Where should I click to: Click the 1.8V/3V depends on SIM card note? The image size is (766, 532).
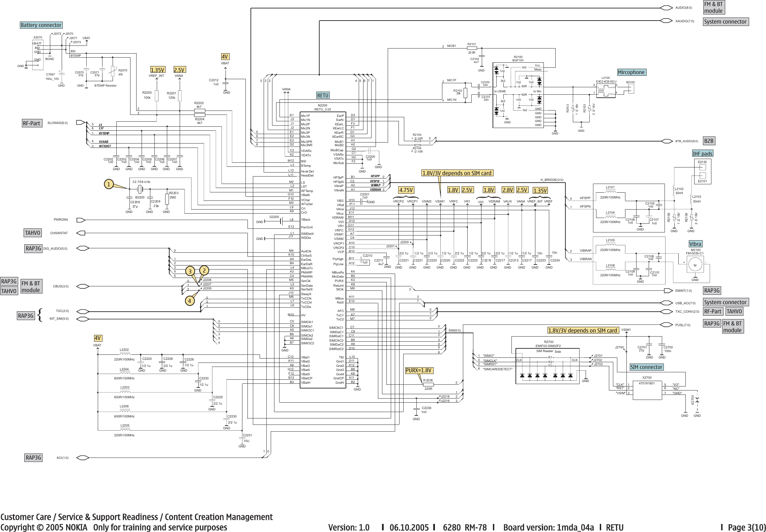[457, 173]
